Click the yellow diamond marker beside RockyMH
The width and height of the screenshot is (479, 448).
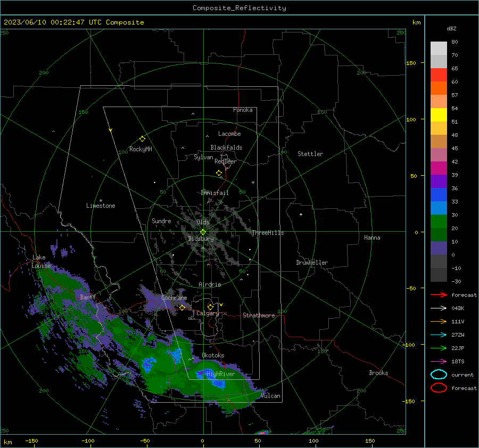click(x=142, y=139)
